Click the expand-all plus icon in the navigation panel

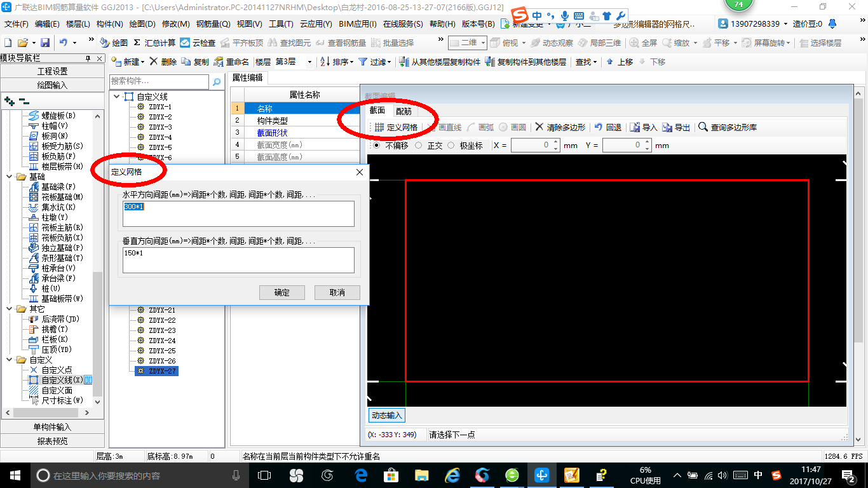[x=9, y=100]
